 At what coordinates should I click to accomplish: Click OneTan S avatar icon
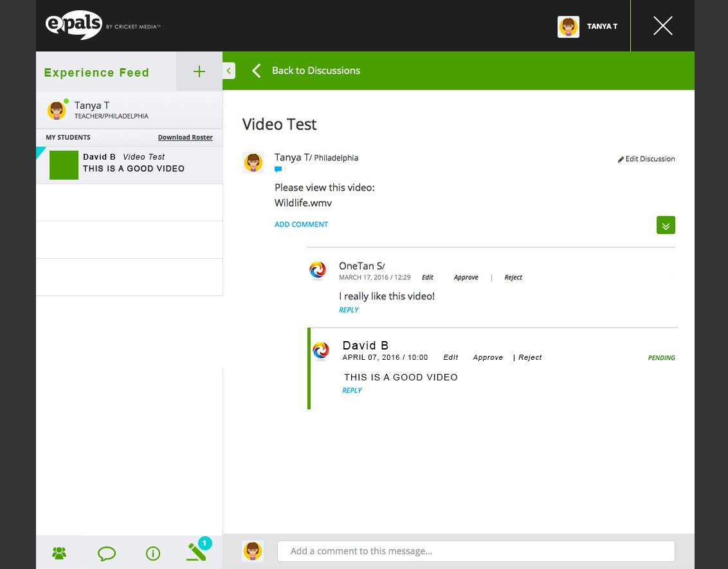tap(318, 270)
